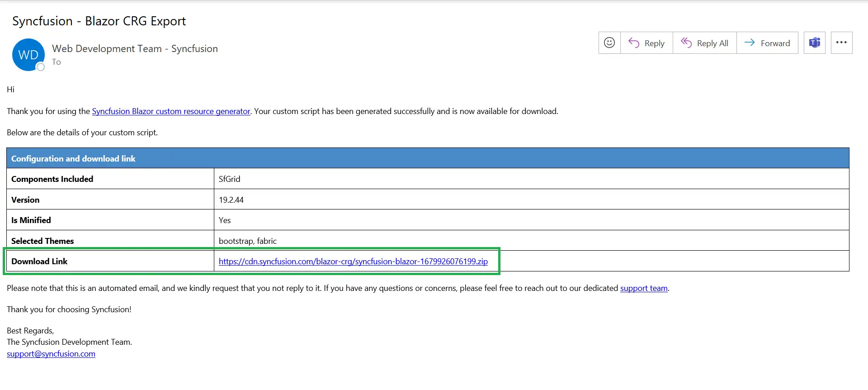Choose Reply All for this email

pos(705,43)
